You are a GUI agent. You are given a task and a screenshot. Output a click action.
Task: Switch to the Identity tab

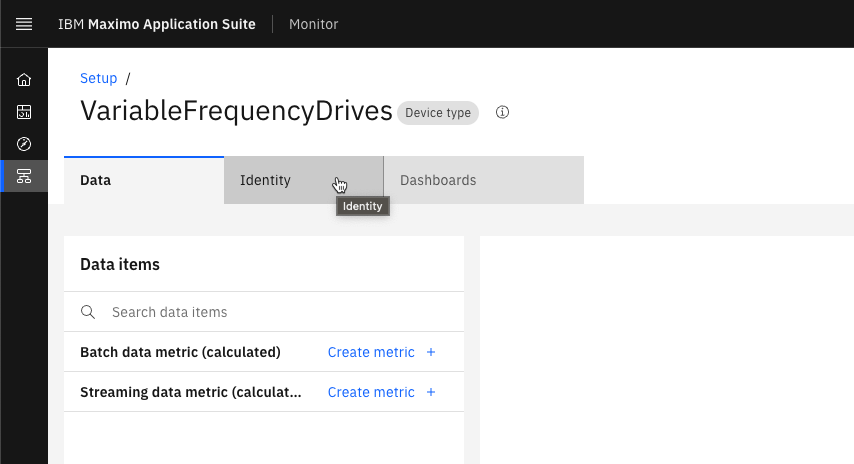coord(303,180)
